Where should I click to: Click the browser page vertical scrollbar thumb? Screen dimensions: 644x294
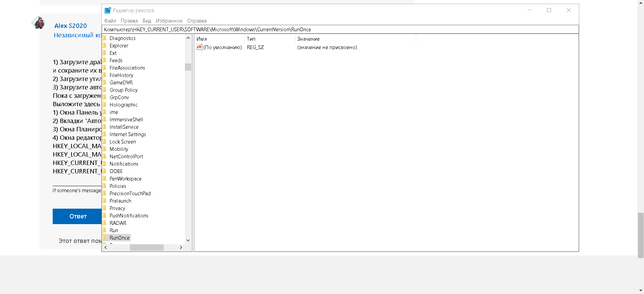[641, 235]
